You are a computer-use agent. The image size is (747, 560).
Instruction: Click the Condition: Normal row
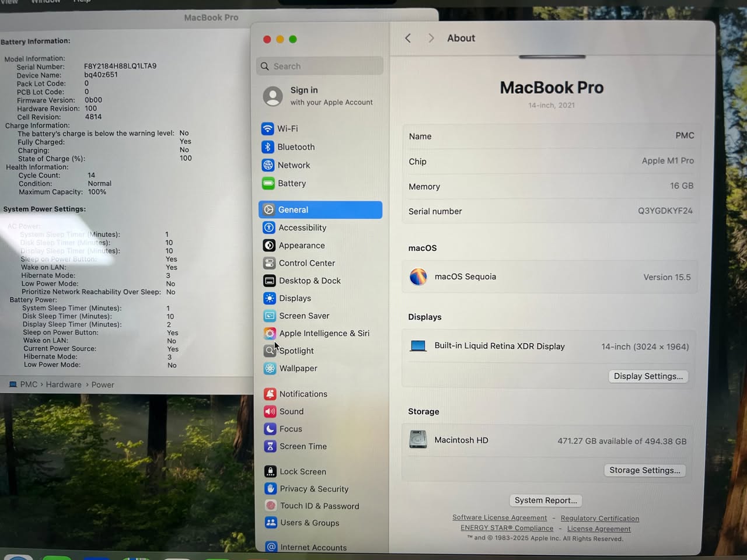[x=65, y=183]
